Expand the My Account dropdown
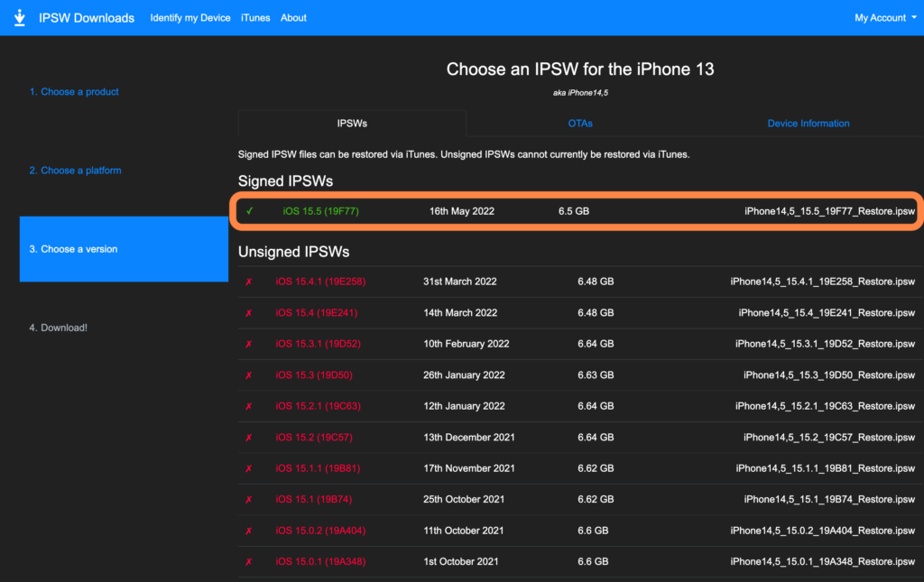The width and height of the screenshot is (924, 582). click(885, 18)
